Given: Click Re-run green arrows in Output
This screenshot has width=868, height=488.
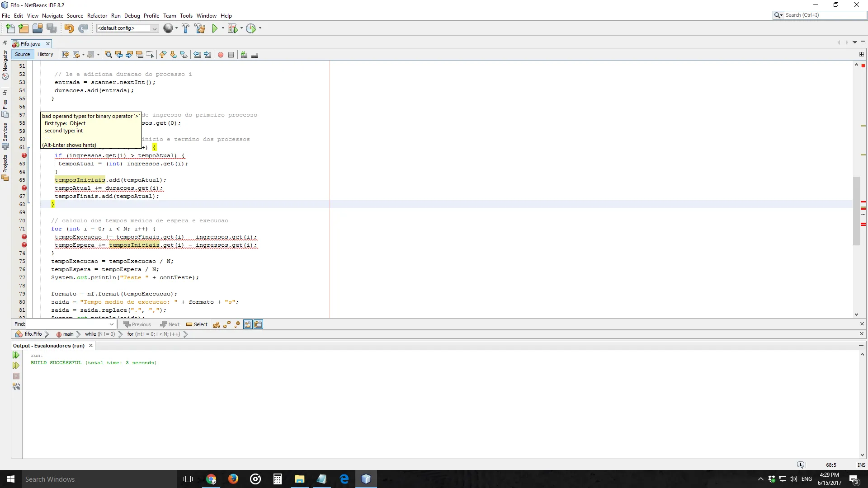Looking at the screenshot, I should point(16,355).
